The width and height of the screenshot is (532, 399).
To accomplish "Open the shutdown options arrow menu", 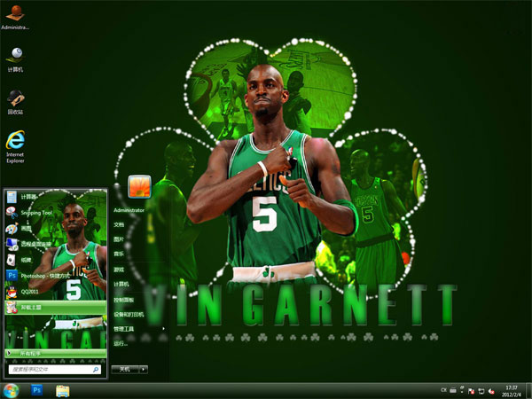I will (144, 370).
